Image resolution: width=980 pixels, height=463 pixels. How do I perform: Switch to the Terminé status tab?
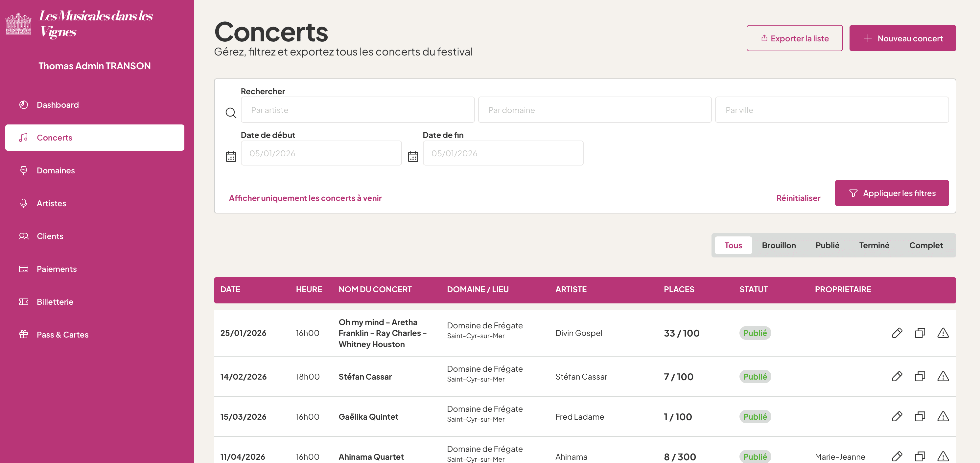[874, 245]
